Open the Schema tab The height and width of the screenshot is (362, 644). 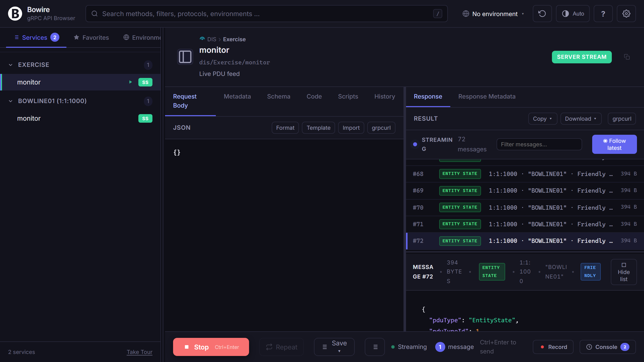(278, 97)
